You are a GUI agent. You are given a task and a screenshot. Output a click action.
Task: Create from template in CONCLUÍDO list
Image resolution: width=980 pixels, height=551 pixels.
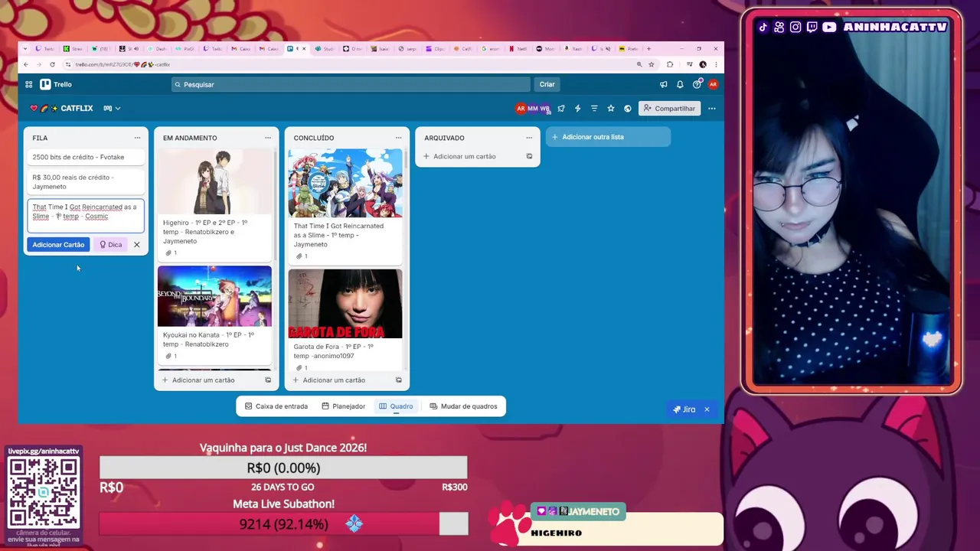tap(398, 380)
